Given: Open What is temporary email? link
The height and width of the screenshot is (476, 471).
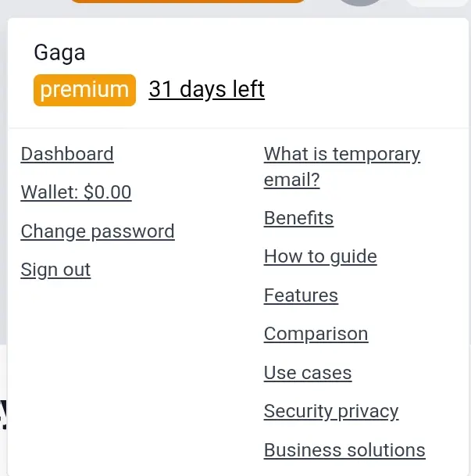Looking at the screenshot, I should tap(342, 166).
